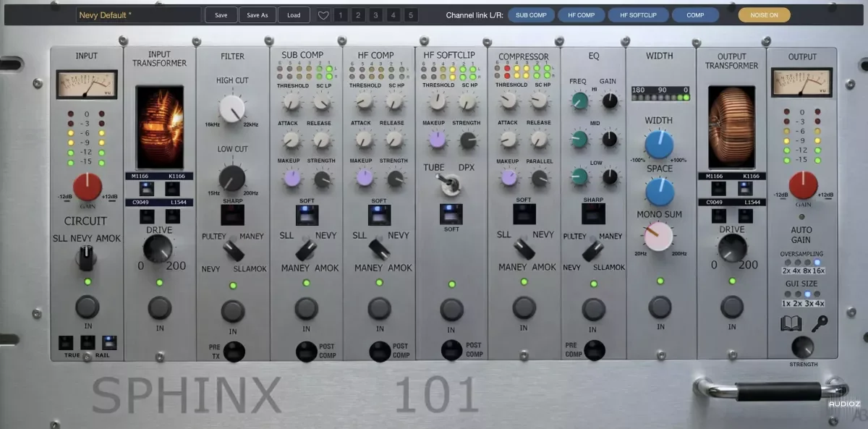Toggle the WIDTH module IN button
This screenshot has height=429, width=868.
pos(660,307)
